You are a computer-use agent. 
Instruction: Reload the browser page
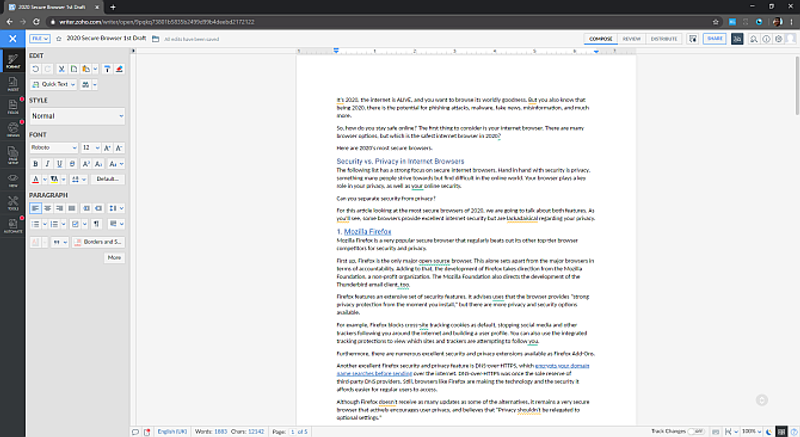click(x=36, y=22)
